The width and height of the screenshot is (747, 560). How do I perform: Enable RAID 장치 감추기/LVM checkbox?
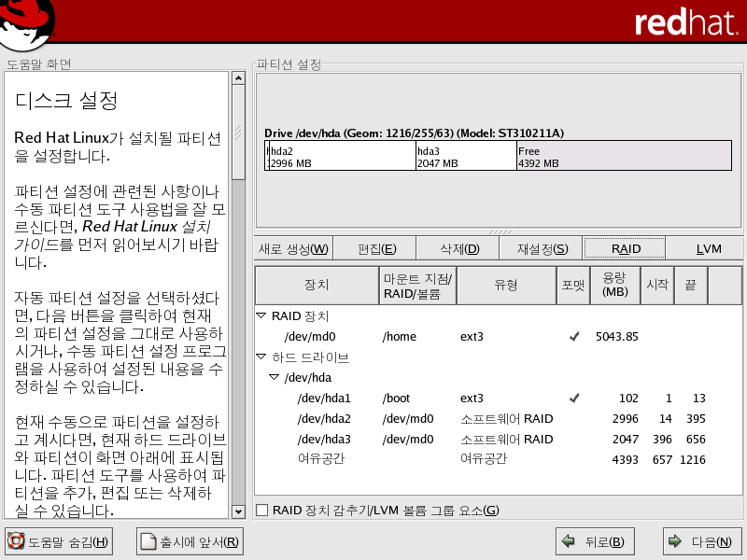[x=262, y=510]
